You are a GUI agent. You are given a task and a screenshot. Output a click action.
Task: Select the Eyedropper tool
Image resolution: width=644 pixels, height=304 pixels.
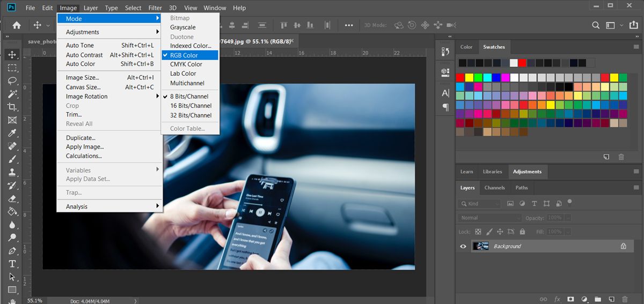[12, 133]
